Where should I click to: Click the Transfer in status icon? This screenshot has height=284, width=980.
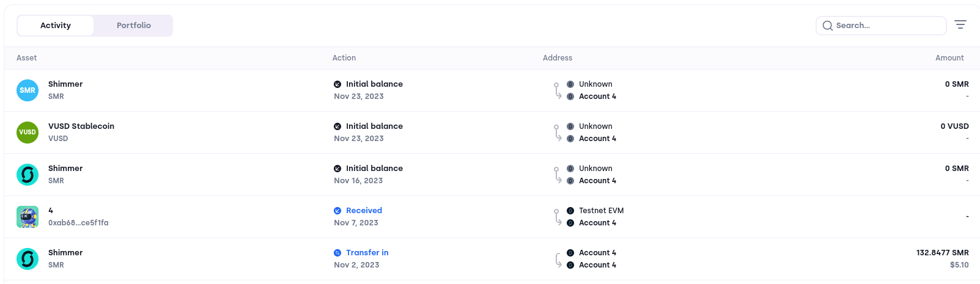coord(337,253)
